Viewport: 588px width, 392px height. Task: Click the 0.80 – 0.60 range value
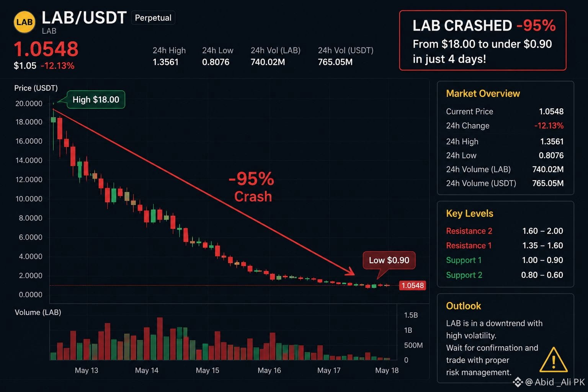(x=542, y=275)
